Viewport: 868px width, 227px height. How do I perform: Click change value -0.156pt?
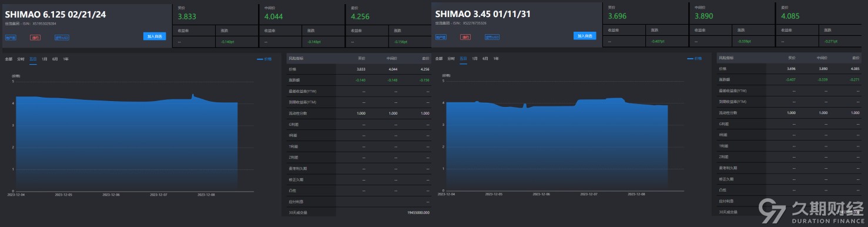coord(401,42)
